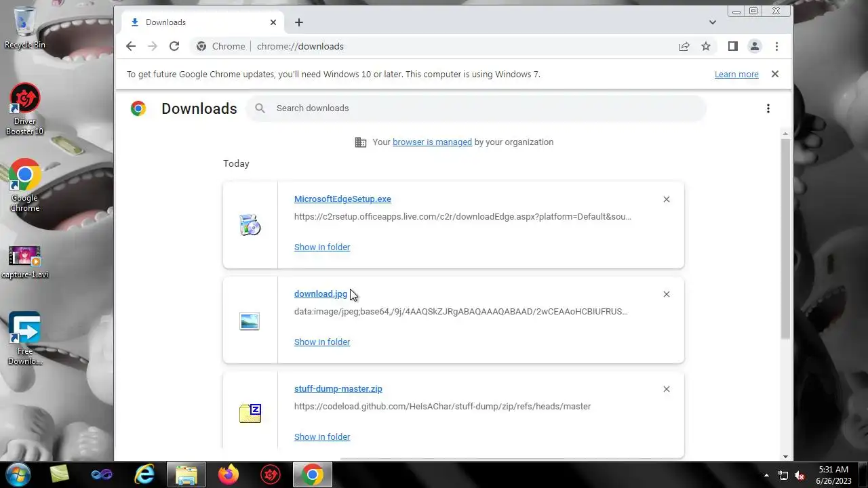Click the officeapps.live.com download URL text
Image resolution: width=868 pixels, height=488 pixels.
(462, 217)
